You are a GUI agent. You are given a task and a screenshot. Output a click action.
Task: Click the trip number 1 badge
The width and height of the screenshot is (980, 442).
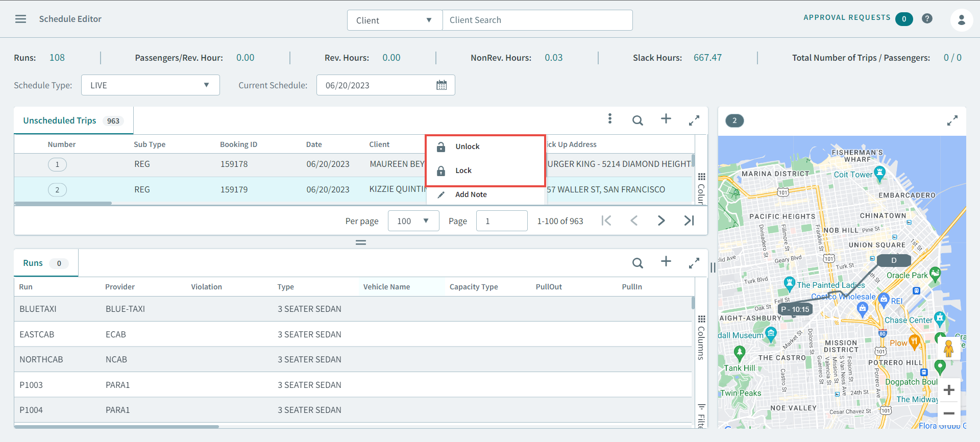(57, 164)
